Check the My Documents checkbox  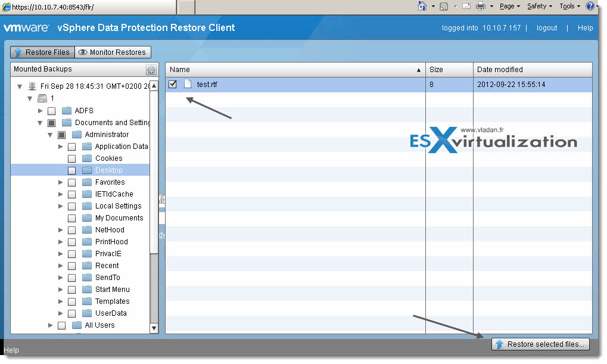pos(71,218)
